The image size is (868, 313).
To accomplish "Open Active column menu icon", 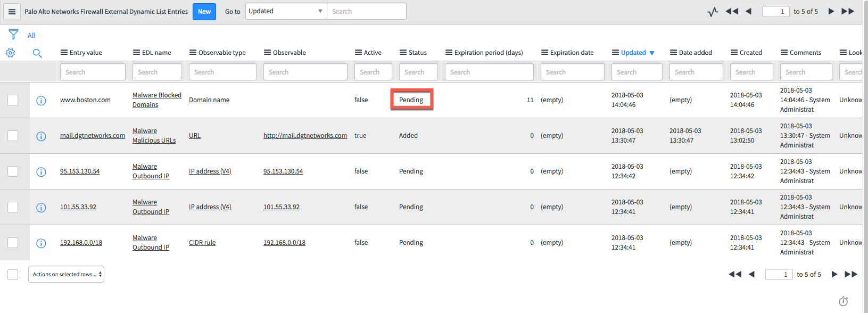I will point(358,52).
